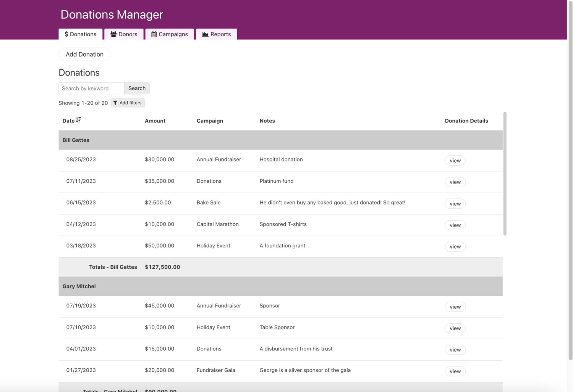Click the Search button

[x=137, y=88]
